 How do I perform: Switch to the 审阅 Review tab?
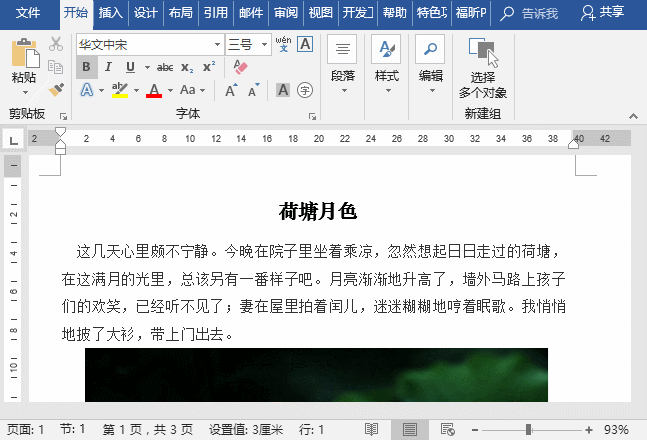pyautogui.click(x=286, y=13)
